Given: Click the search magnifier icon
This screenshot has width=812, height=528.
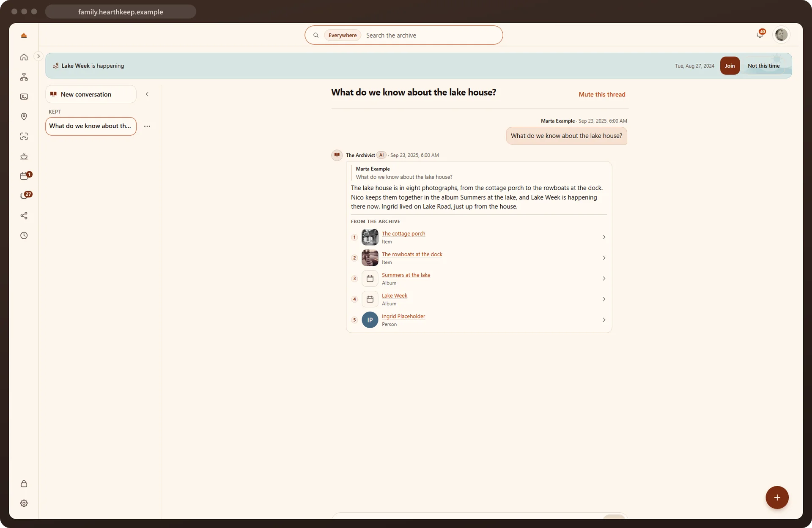Looking at the screenshot, I should click(x=316, y=36).
